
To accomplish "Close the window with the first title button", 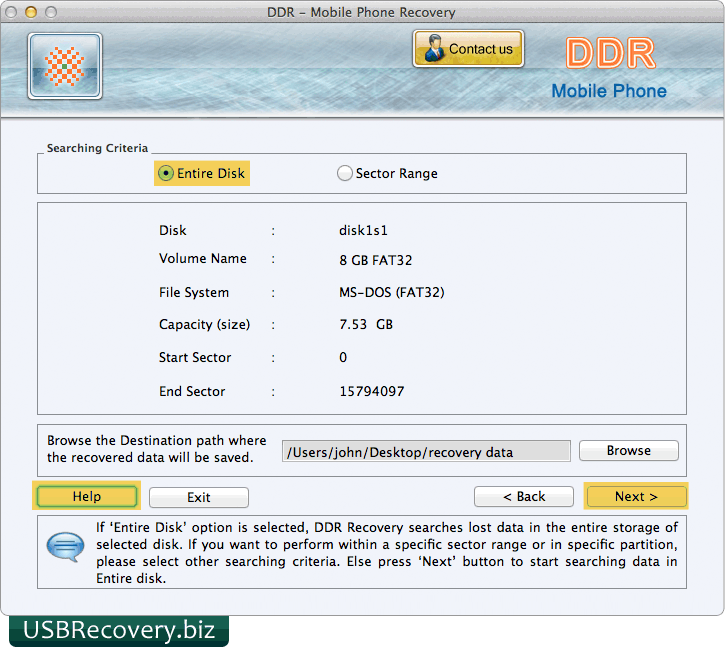I will [x=11, y=12].
